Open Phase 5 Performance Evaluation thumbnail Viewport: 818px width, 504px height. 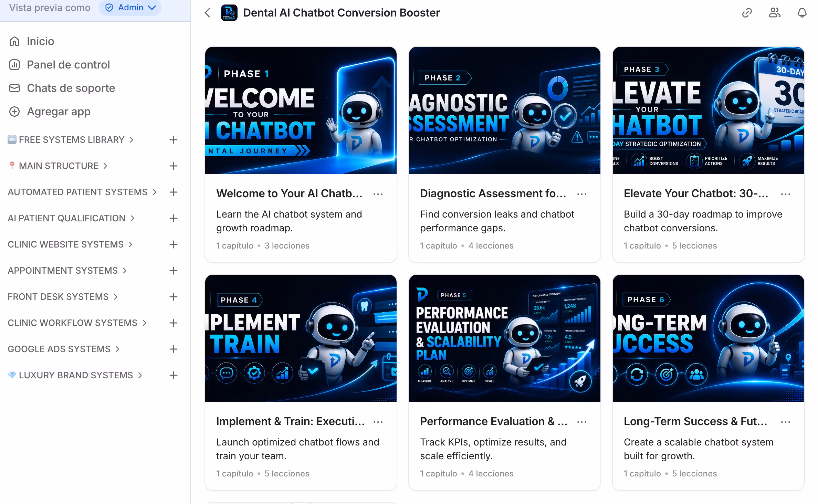pos(505,338)
